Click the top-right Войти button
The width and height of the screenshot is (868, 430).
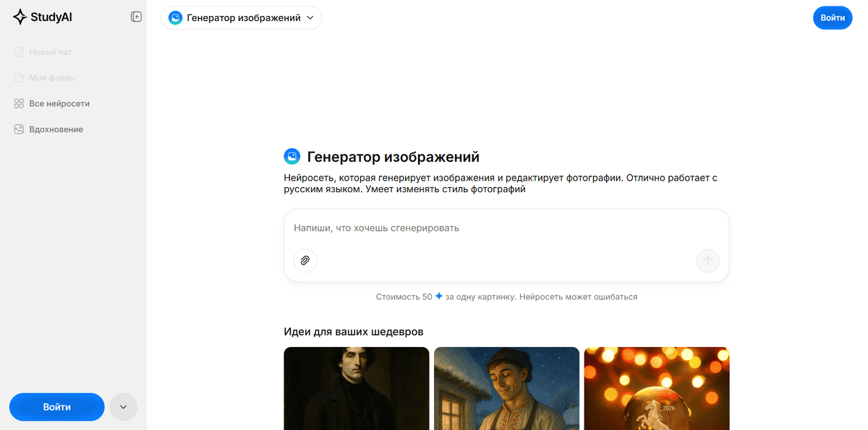pos(833,17)
